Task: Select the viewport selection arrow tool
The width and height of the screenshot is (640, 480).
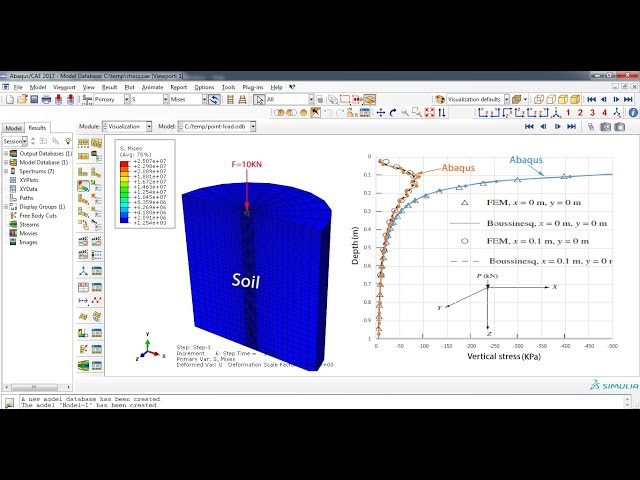Action: coord(259,99)
